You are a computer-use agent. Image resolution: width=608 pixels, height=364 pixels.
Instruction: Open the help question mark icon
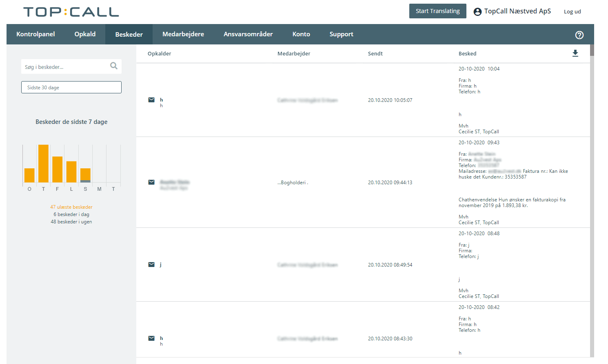click(x=579, y=35)
